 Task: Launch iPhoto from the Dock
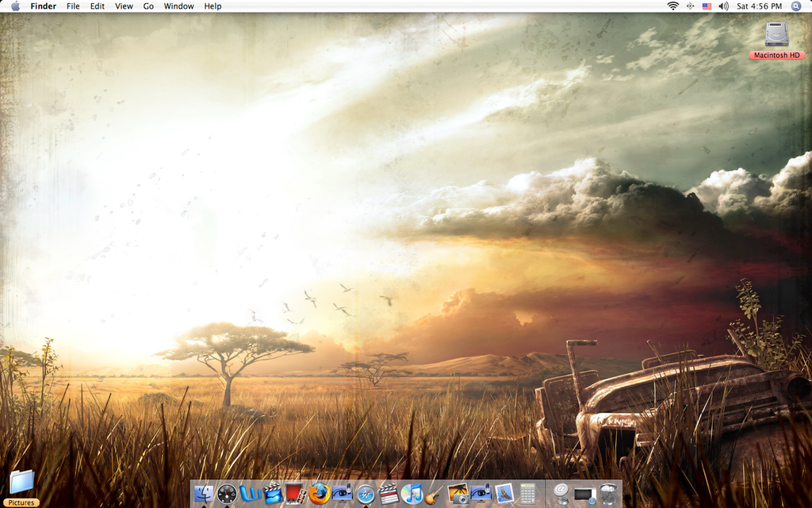point(458,494)
